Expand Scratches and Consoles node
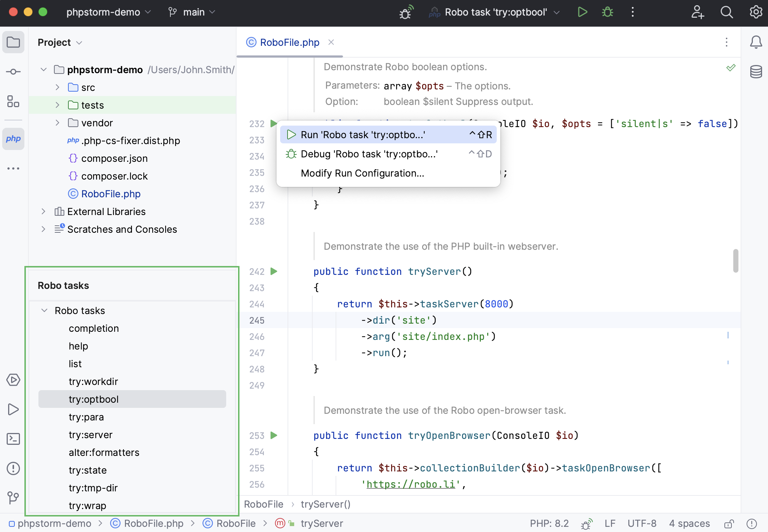The height and width of the screenshot is (532, 768). tap(44, 229)
